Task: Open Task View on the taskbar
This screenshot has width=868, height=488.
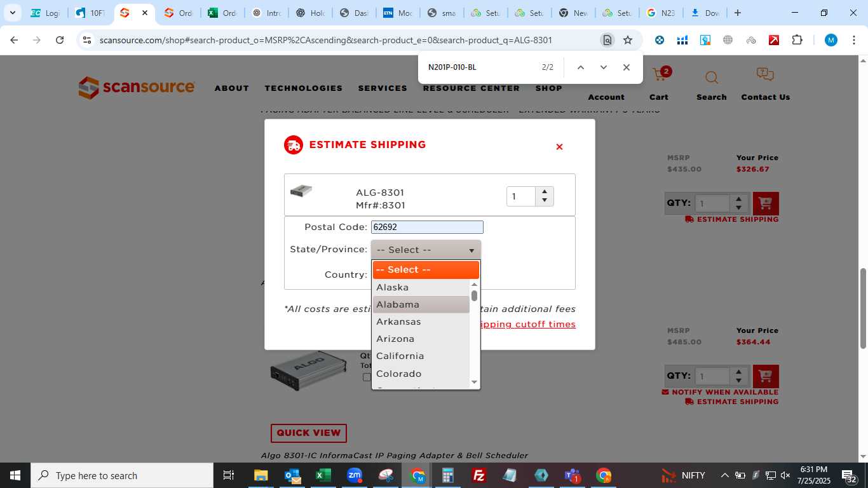Action: click(x=229, y=475)
